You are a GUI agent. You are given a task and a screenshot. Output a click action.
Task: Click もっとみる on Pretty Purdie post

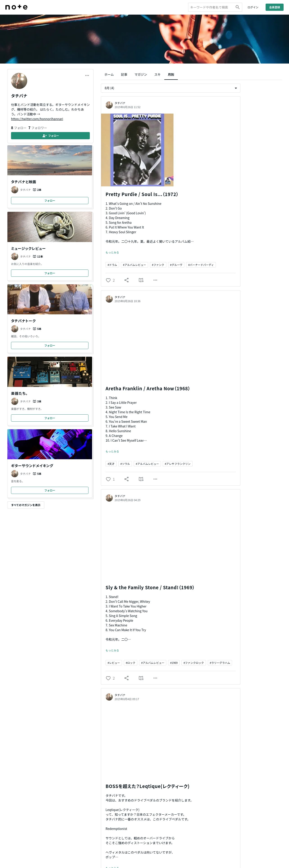point(112,252)
